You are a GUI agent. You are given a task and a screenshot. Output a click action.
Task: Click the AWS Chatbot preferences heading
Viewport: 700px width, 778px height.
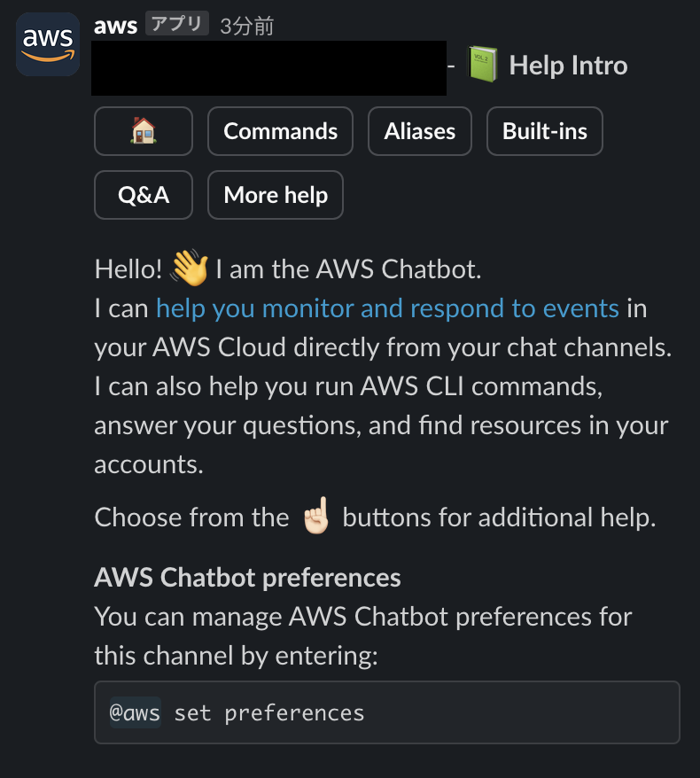pyautogui.click(x=247, y=577)
